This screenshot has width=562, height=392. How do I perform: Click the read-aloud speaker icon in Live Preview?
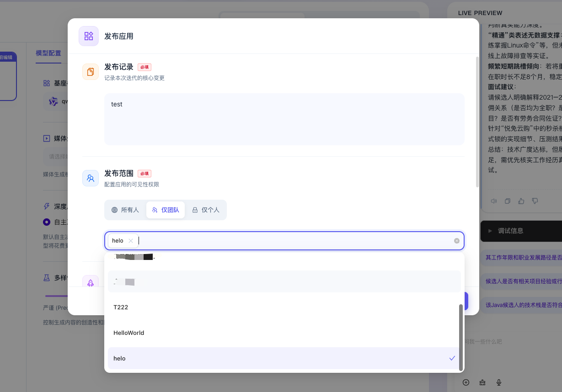494,201
